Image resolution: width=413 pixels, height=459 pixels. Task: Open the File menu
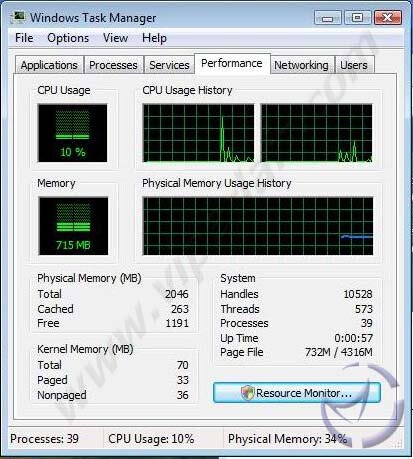[x=24, y=38]
